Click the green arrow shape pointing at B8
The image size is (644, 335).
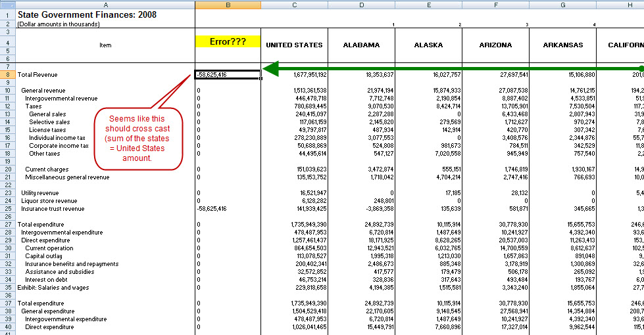(447, 68)
